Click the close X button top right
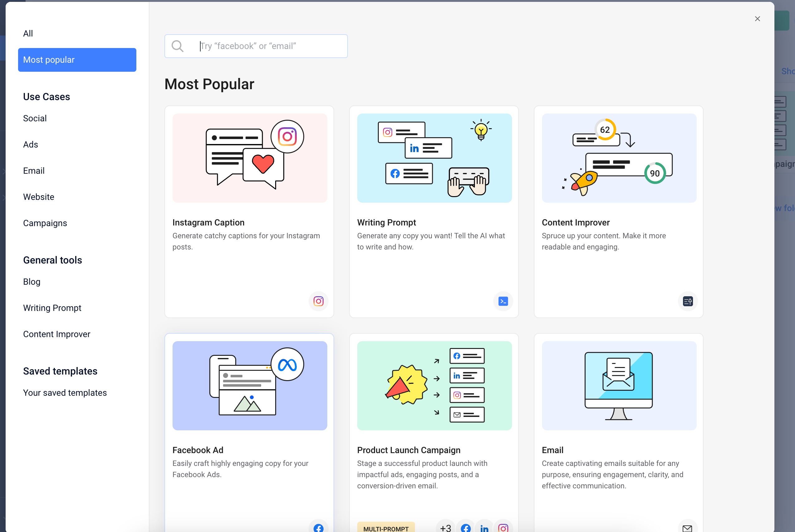The width and height of the screenshot is (795, 532). coord(758,18)
